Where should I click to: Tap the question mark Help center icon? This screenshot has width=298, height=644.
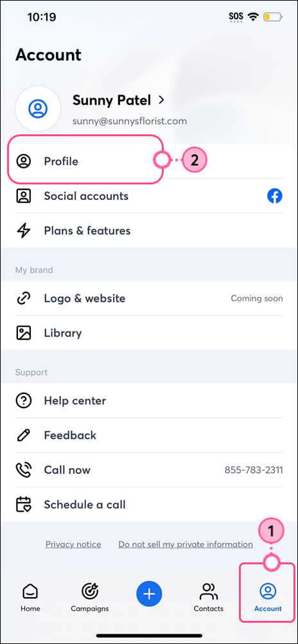[23, 400]
